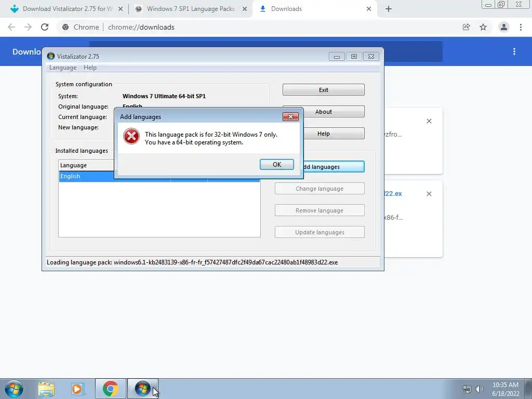Screen dimensions: 532x399
Task: Close the Vistalizator 2.75 window
Action: (371, 56)
